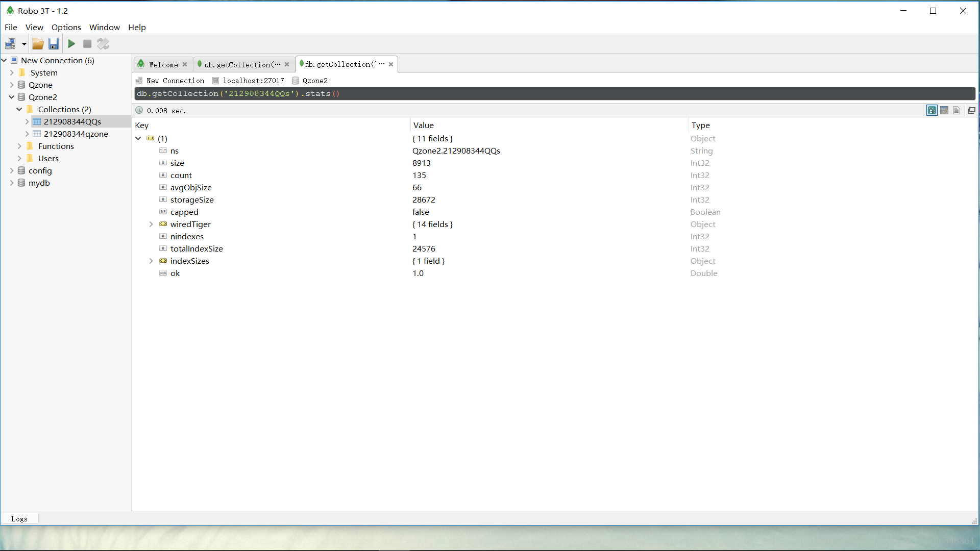Open the Logs panel button
The height and width of the screenshot is (551, 980).
(19, 519)
